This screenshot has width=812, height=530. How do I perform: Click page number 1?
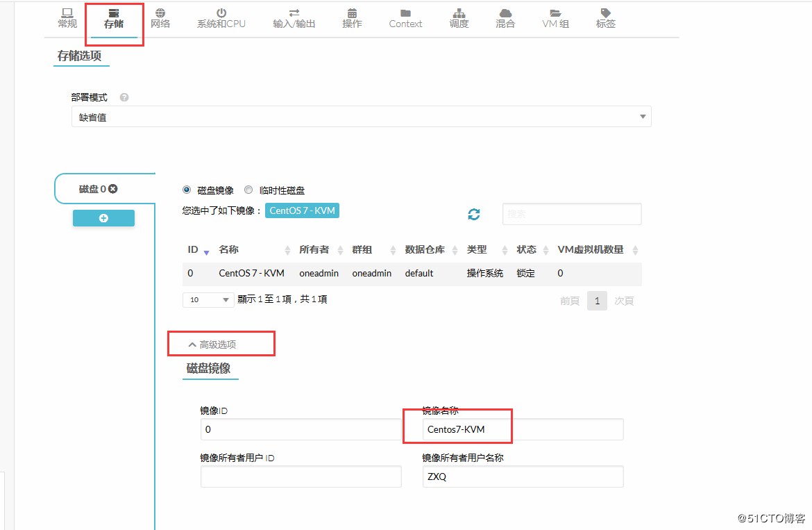point(597,301)
